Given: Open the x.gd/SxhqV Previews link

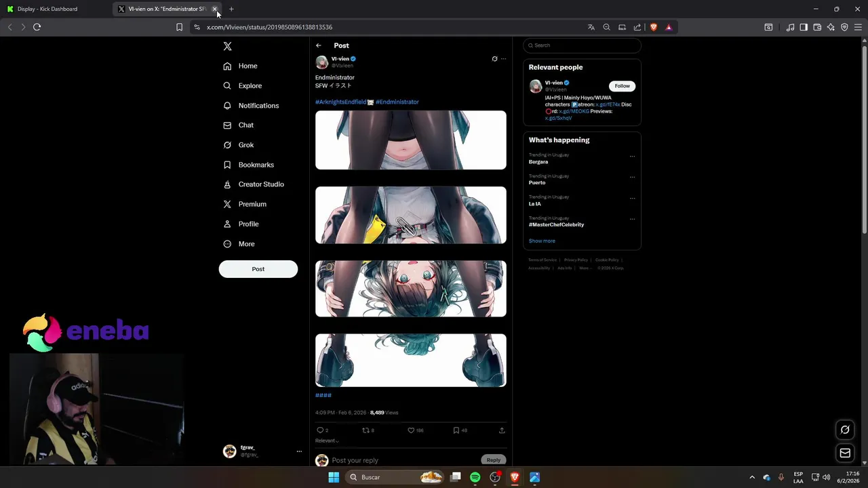Looking at the screenshot, I should tap(558, 118).
